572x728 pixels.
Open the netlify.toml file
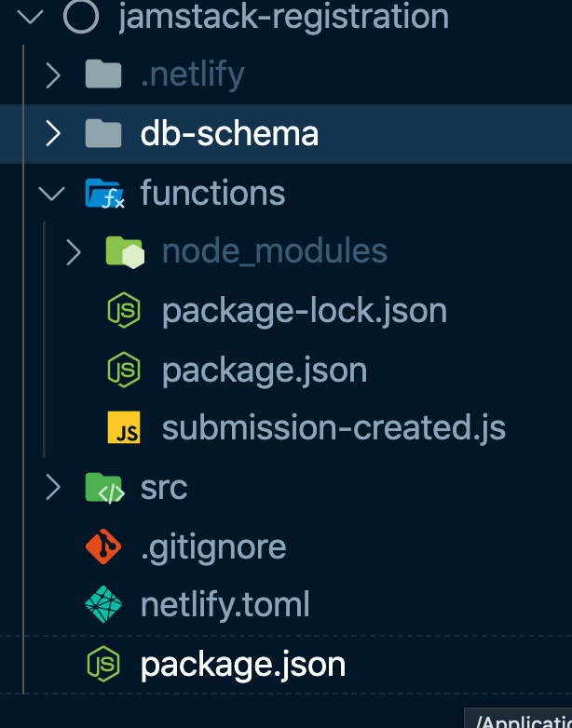(225, 605)
